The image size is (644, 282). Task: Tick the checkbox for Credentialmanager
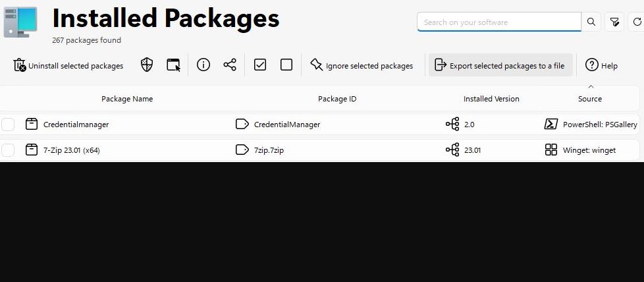[7, 125]
